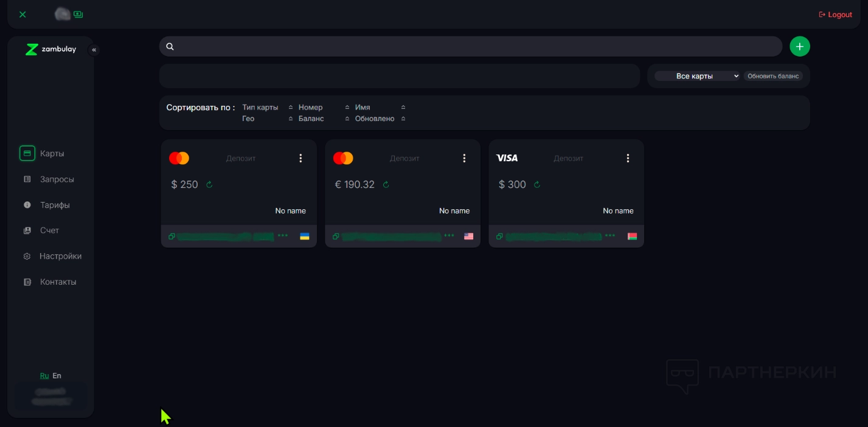This screenshot has height=427, width=868.
Task: Open three-dot menu on $ 250 card
Action: click(300, 158)
